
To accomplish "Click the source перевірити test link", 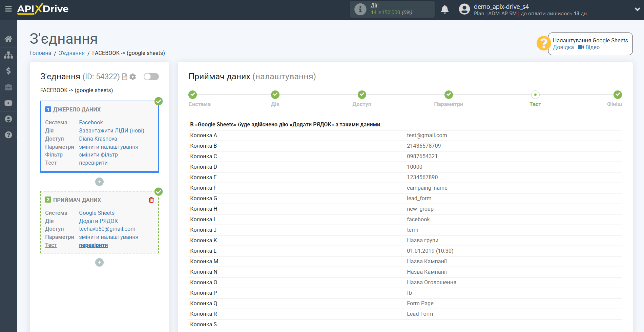I will [x=93, y=163].
